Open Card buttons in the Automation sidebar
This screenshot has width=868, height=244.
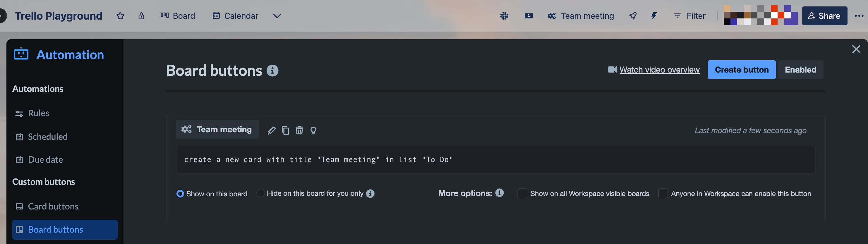tap(53, 206)
